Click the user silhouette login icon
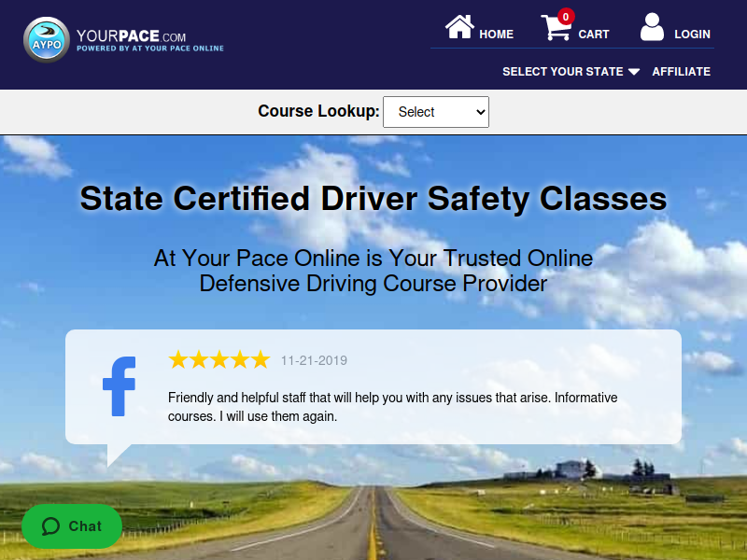747x560 pixels. click(x=652, y=27)
